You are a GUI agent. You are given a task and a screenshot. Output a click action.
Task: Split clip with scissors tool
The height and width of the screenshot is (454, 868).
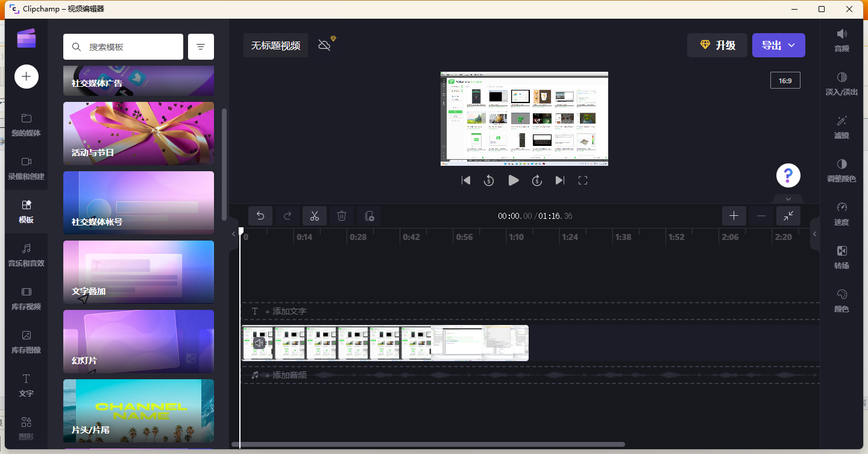315,216
